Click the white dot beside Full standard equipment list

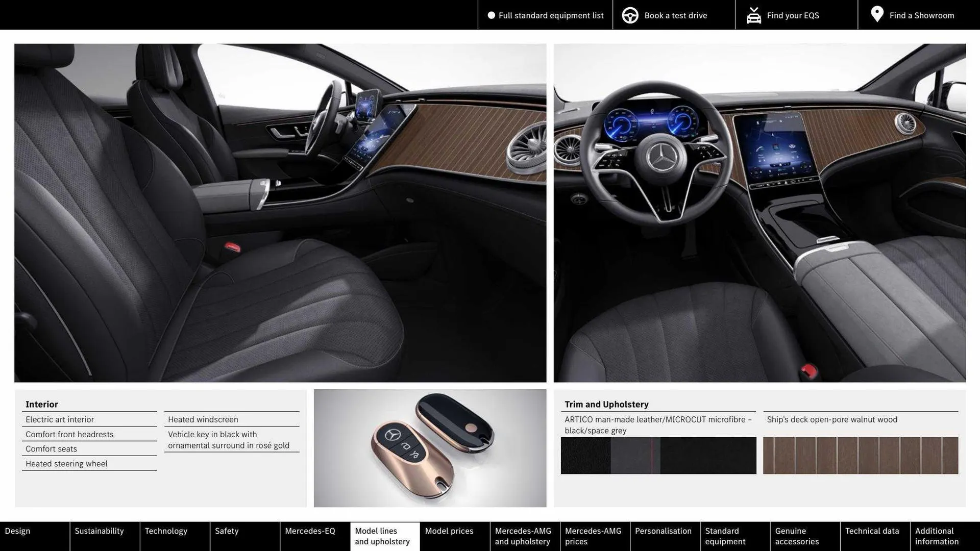click(x=491, y=15)
